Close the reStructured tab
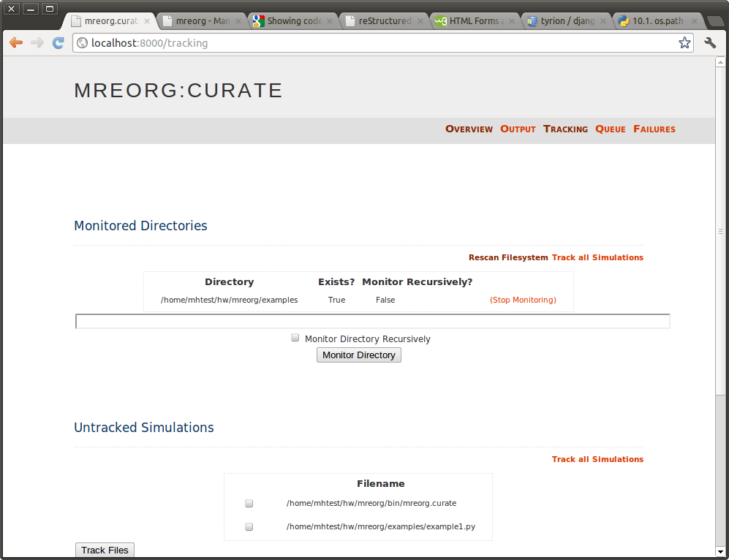 click(x=420, y=21)
